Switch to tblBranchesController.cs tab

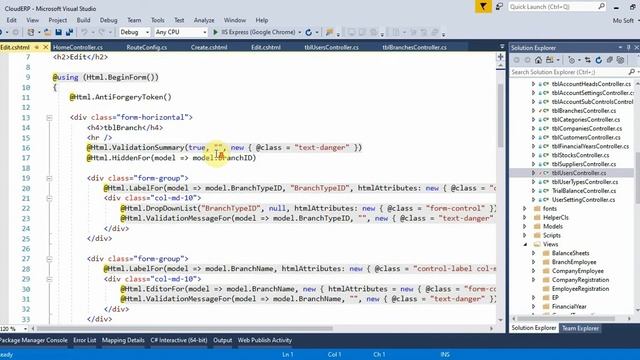pos(414,47)
